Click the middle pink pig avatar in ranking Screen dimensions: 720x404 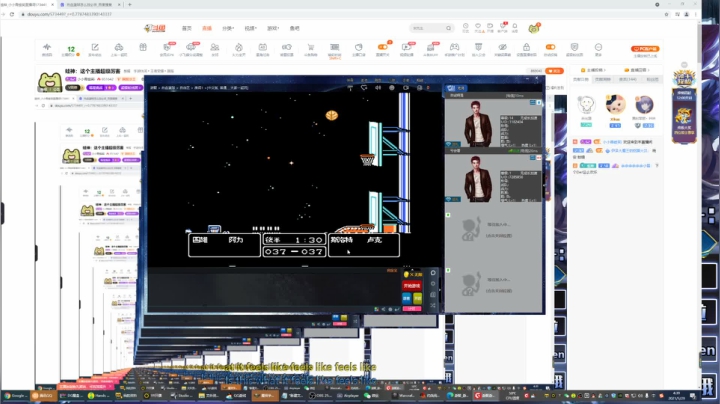[x=615, y=105]
